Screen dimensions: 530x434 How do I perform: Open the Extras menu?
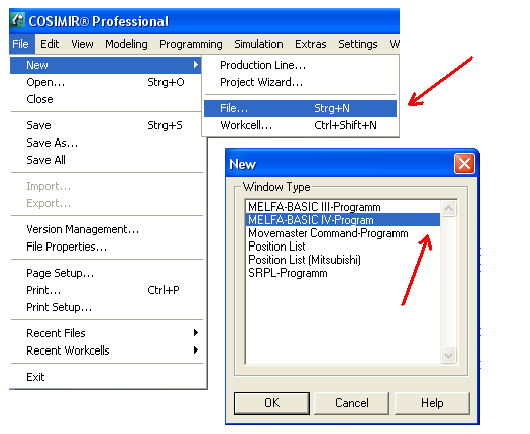click(311, 44)
